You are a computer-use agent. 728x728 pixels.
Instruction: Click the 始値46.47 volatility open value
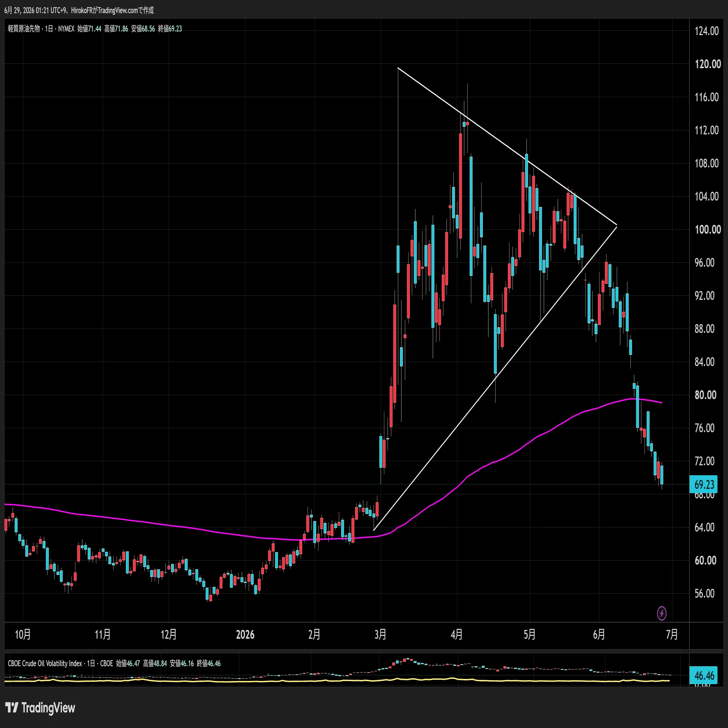coord(128,663)
